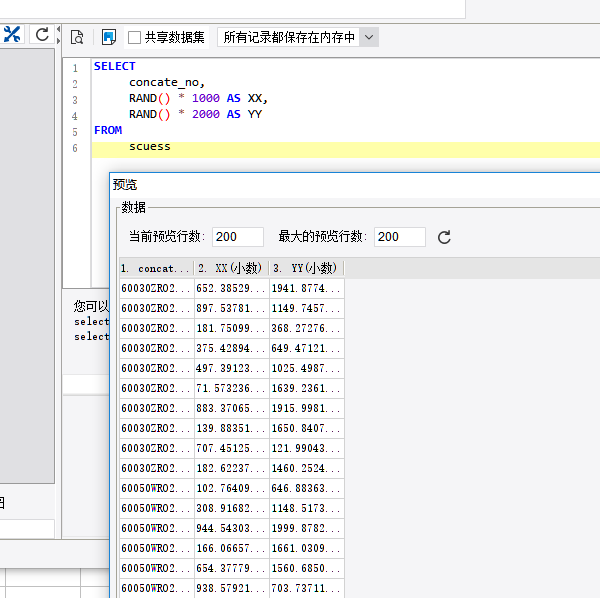The width and height of the screenshot is (600, 598).
Task: Select cell 368.27276...
Action: pos(307,328)
